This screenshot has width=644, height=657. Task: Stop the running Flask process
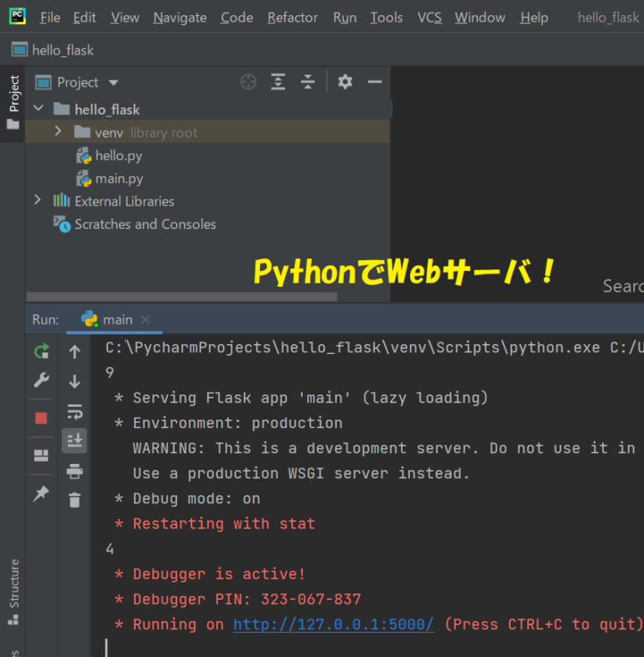(x=41, y=418)
